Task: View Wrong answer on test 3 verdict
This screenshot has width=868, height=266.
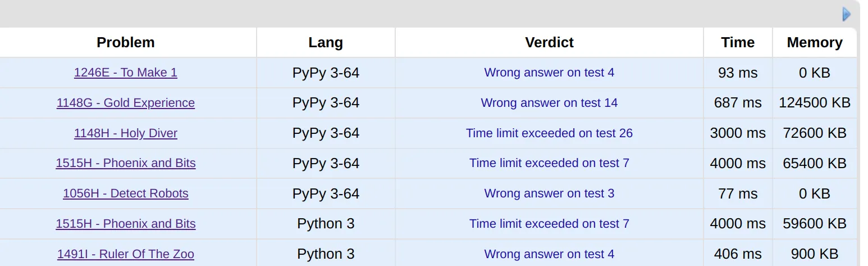Action: [x=549, y=193]
